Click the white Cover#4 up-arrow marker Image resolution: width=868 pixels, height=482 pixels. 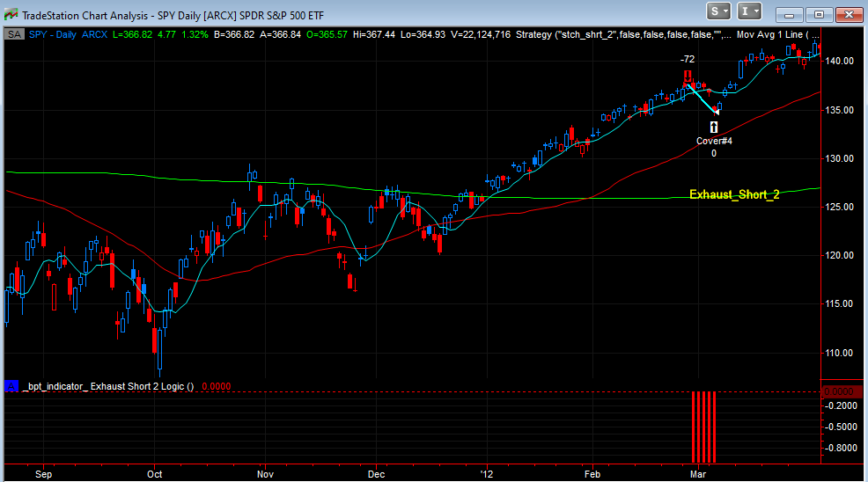pyautogui.click(x=714, y=127)
